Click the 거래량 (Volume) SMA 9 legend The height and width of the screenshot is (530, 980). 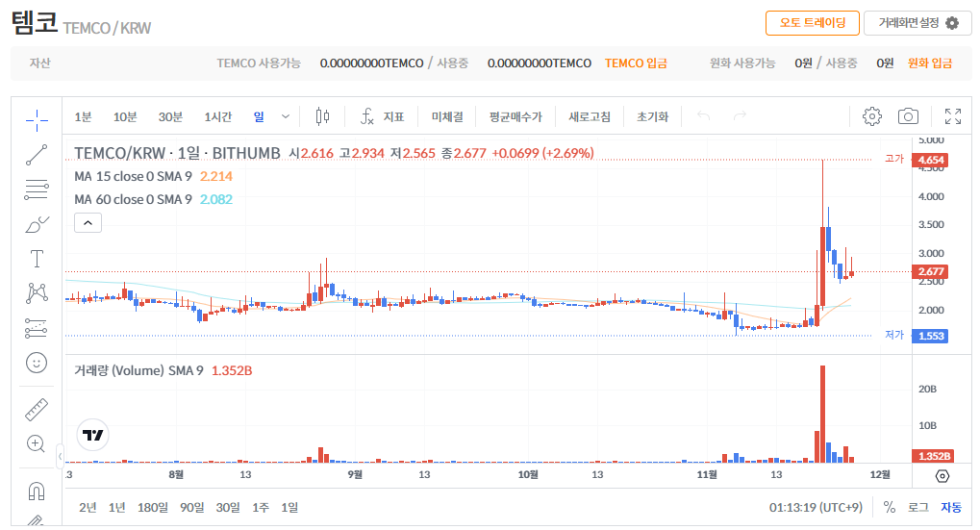pyautogui.click(x=163, y=370)
